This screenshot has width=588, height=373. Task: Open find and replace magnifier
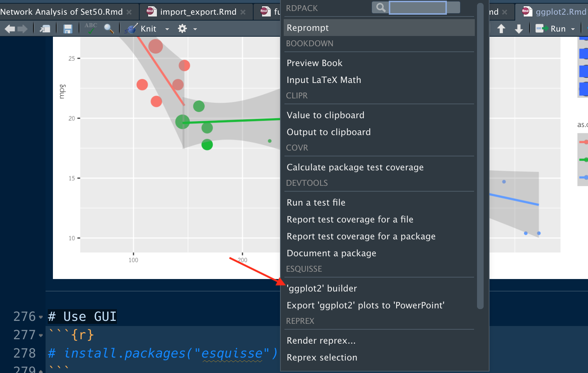click(x=109, y=29)
